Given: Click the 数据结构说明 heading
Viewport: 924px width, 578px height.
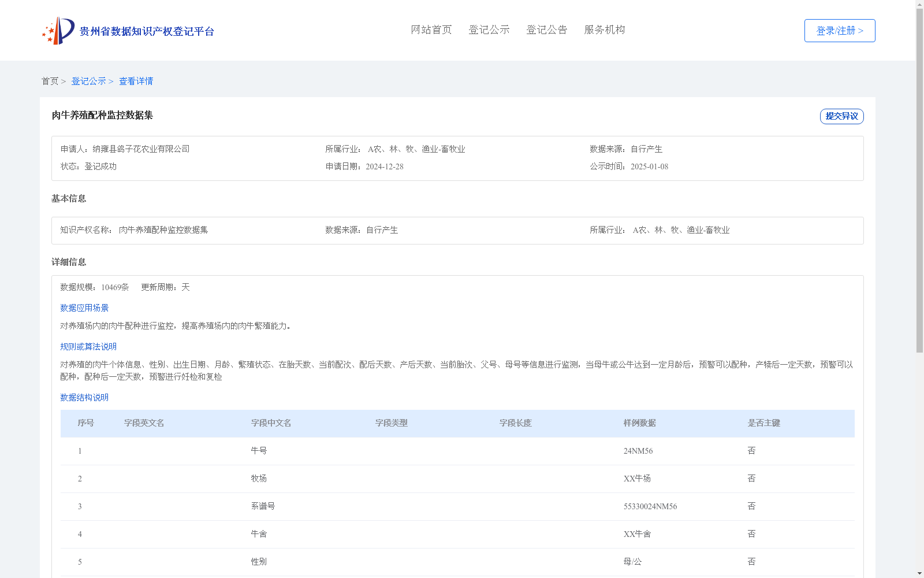Looking at the screenshot, I should (x=84, y=398).
